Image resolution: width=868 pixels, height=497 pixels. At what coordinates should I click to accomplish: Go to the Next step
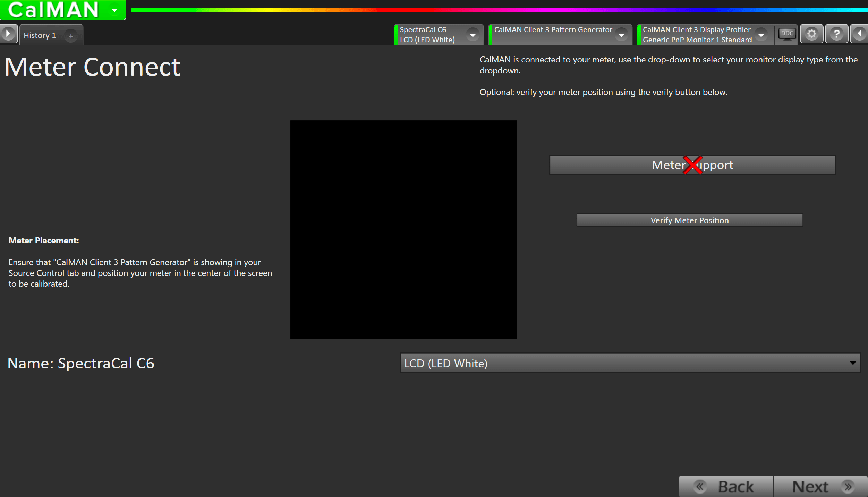click(x=810, y=487)
